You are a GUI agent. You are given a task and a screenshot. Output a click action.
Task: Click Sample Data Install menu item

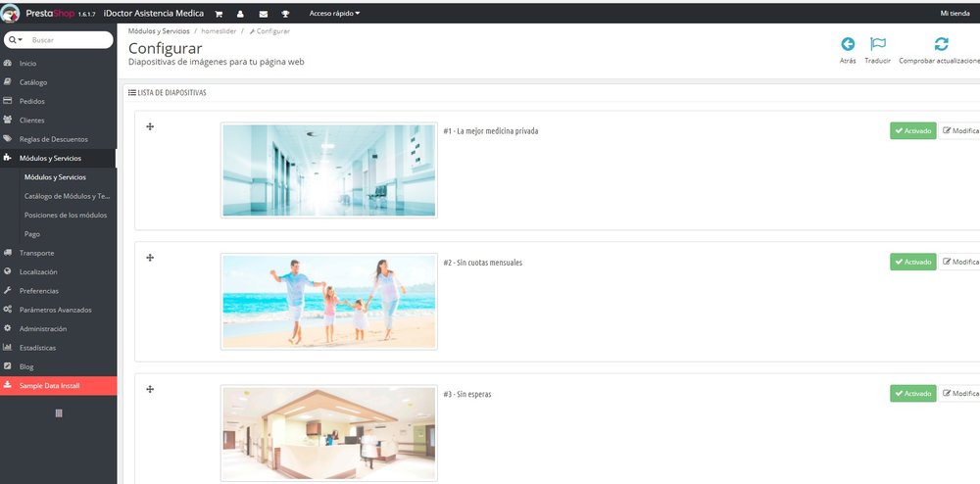58,385
